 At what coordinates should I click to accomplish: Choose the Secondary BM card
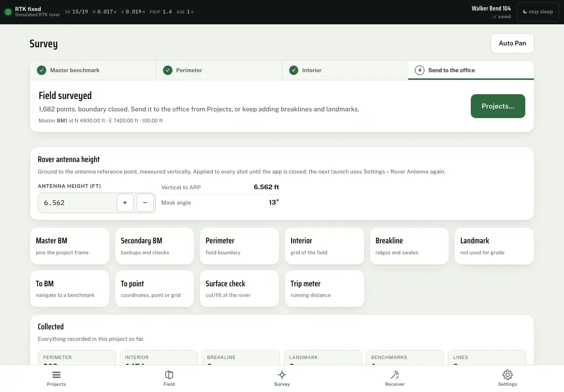tap(155, 246)
